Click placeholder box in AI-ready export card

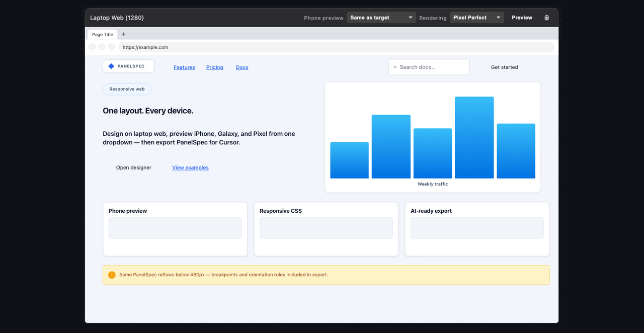(x=477, y=228)
